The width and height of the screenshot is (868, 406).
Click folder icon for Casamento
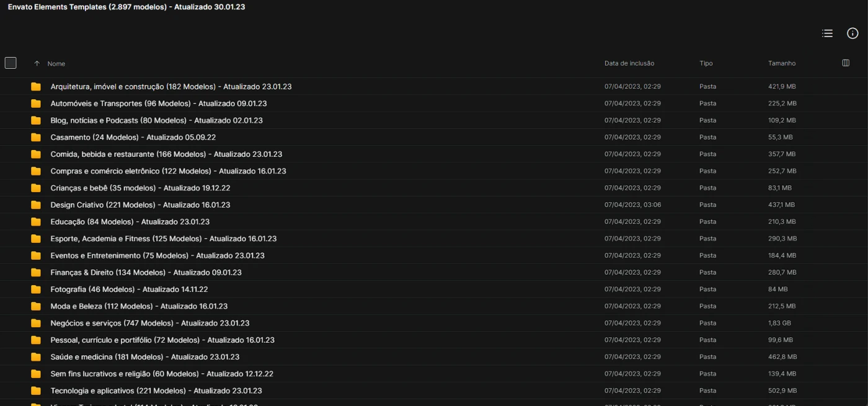[x=36, y=137]
